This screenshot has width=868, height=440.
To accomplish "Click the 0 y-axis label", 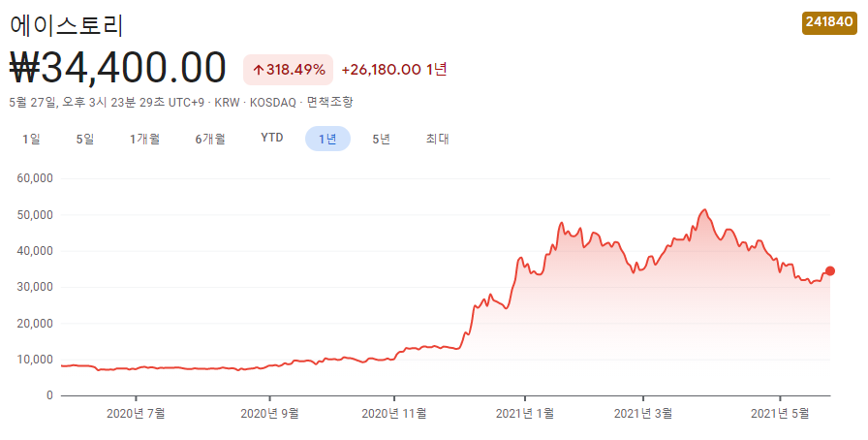I will tap(49, 395).
